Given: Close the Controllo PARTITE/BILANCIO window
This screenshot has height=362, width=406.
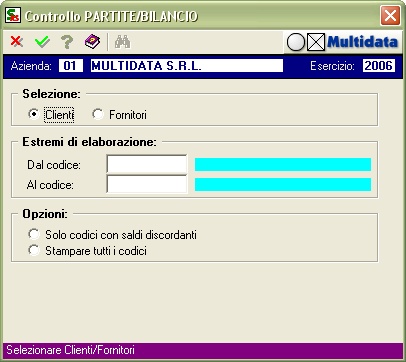Looking at the screenshot, I should (x=390, y=16).
